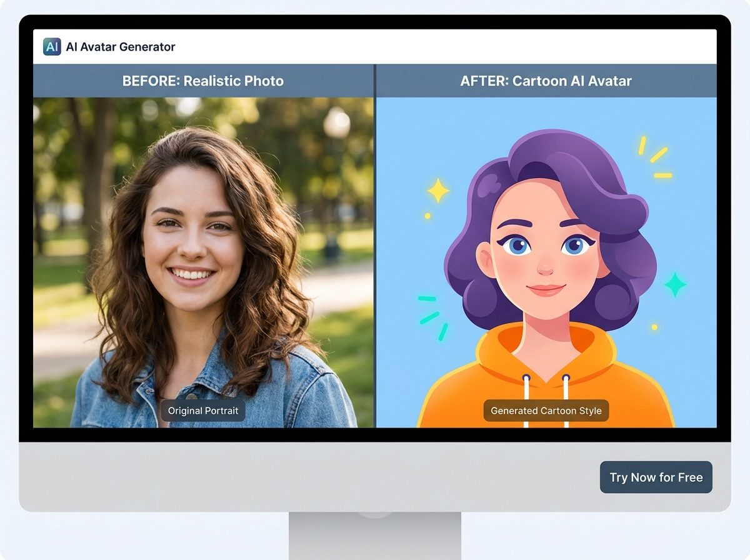The width and height of the screenshot is (750, 560).
Task: Click the Generated Cartoon Style caption label
Action: [546, 411]
